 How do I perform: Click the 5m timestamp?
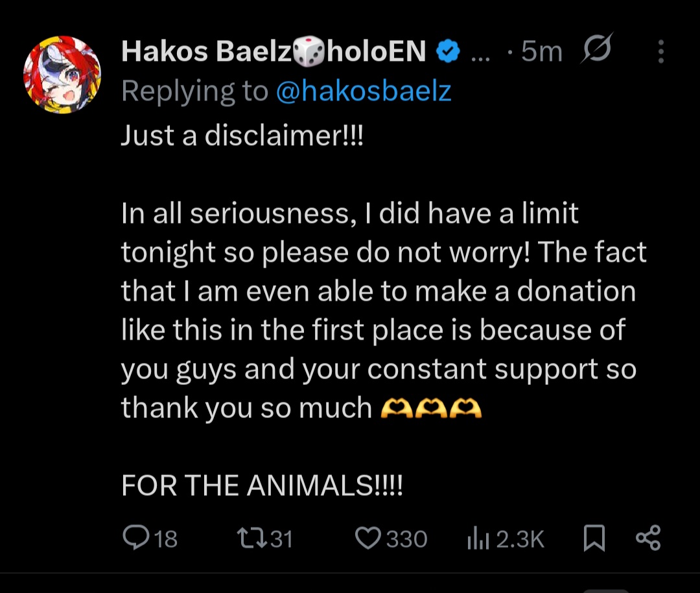pos(541,51)
